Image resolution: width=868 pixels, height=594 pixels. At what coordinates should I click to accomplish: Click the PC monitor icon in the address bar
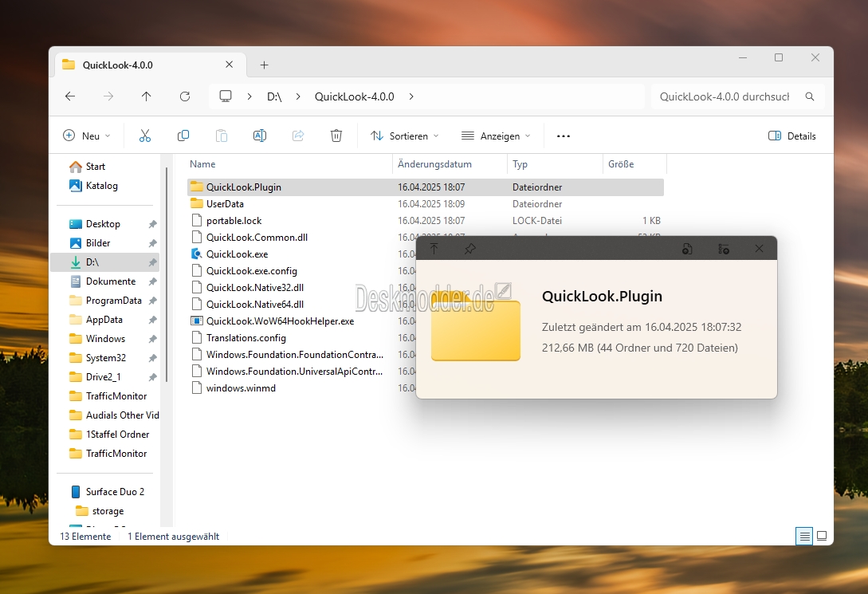pyautogui.click(x=226, y=96)
